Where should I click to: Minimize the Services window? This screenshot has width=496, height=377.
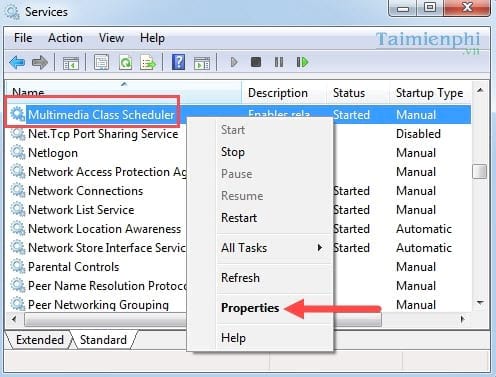403,8
